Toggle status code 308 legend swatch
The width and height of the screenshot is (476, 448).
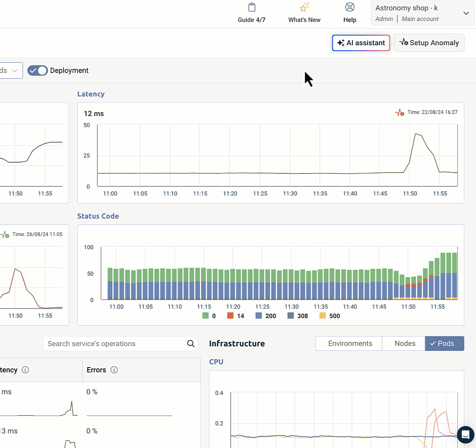(291, 316)
